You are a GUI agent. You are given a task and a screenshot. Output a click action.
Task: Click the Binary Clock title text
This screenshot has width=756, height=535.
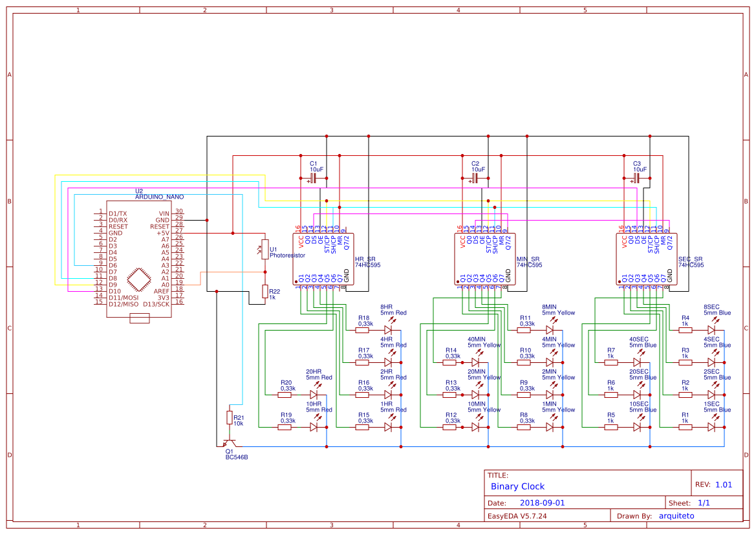(517, 486)
